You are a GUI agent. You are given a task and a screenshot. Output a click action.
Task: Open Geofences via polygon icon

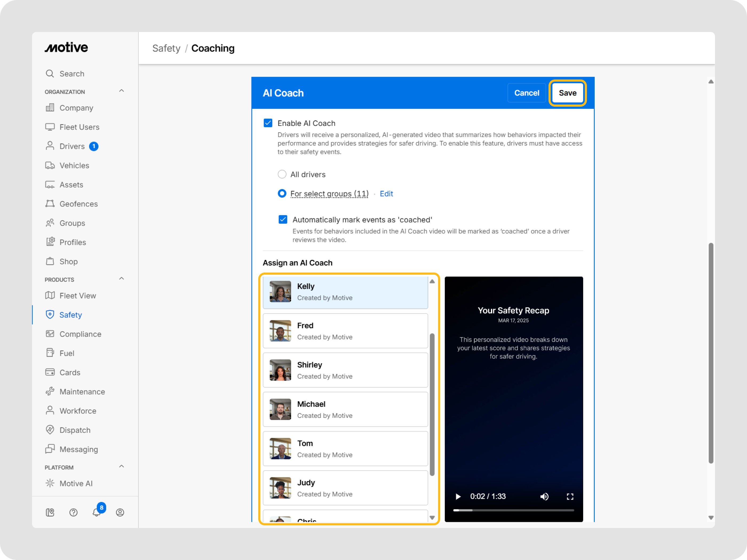pos(50,203)
